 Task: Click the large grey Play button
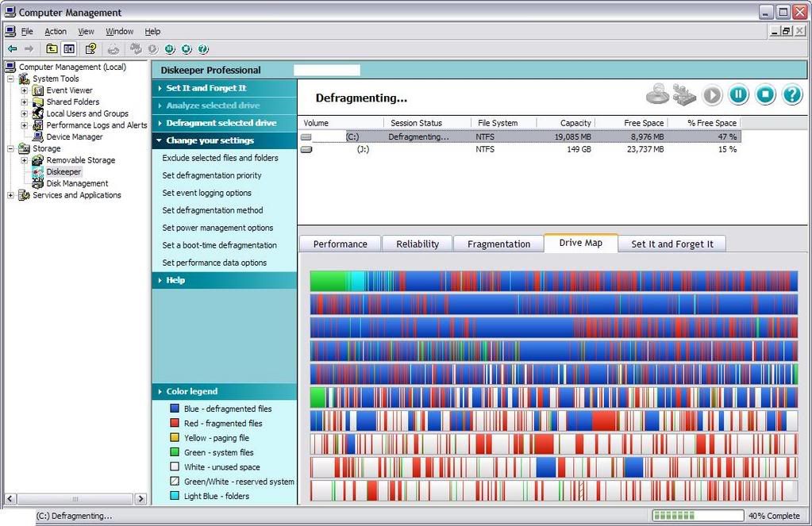tap(712, 94)
